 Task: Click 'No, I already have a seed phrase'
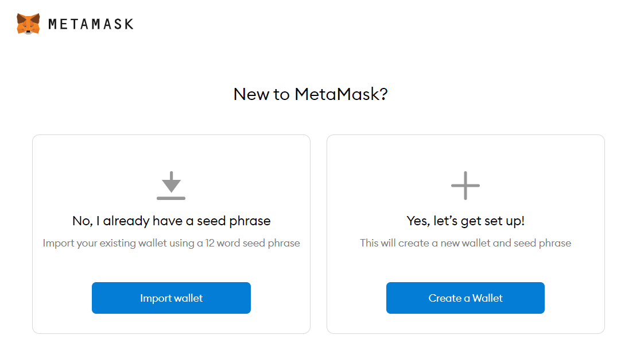tap(171, 221)
